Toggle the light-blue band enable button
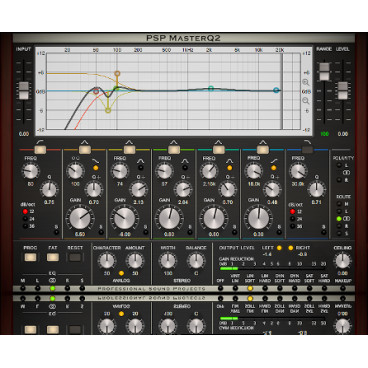Viewport: 368px width, 368px height. 263,150
